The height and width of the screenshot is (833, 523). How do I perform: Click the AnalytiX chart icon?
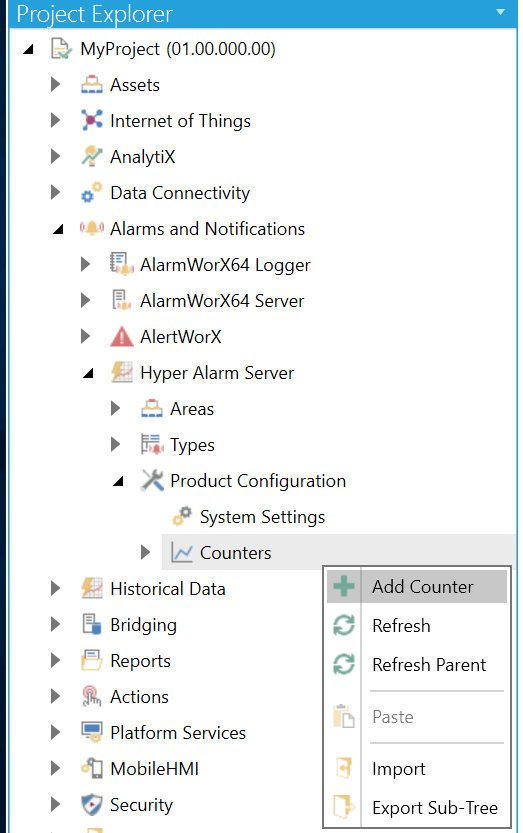coord(92,156)
